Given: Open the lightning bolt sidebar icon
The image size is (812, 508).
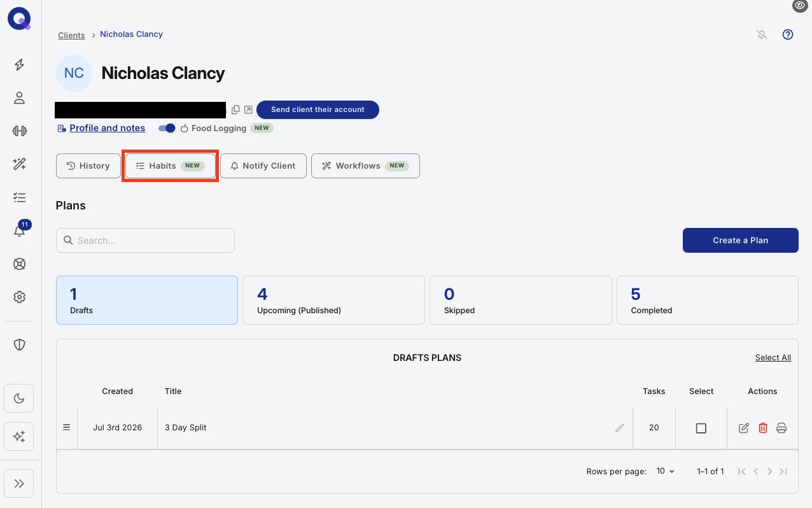Looking at the screenshot, I should (x=19, y=64).
